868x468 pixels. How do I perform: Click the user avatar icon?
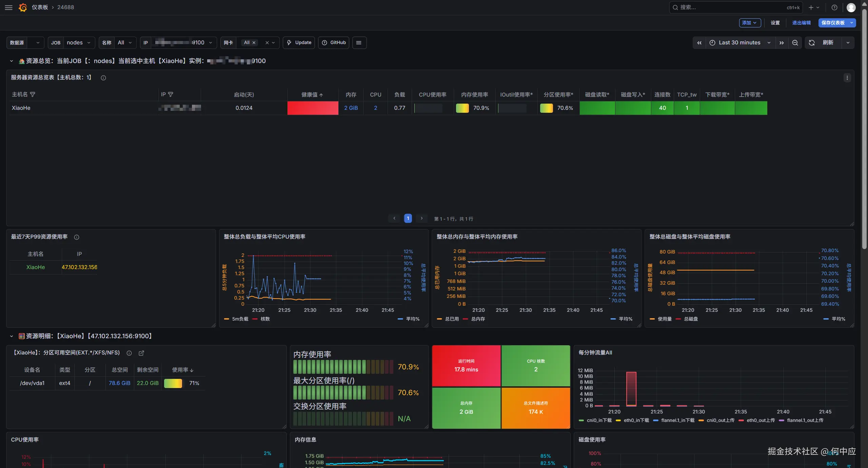click(x=851, y=7)
